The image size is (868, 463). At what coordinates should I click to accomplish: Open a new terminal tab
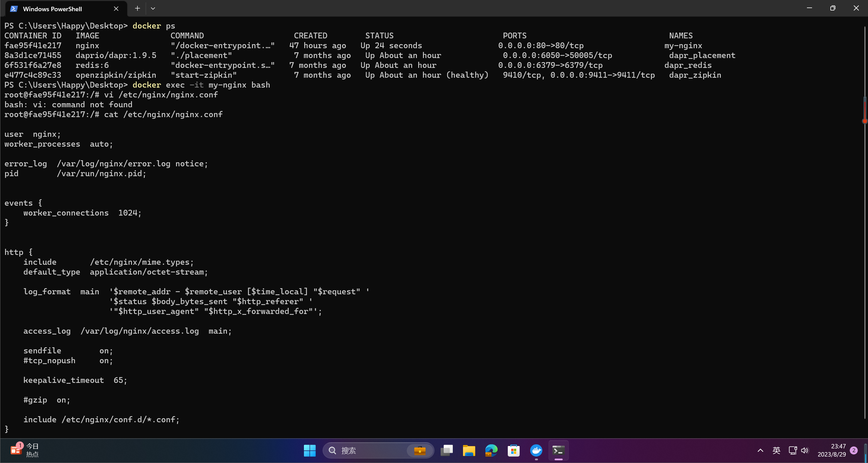(x=137, y=8)
